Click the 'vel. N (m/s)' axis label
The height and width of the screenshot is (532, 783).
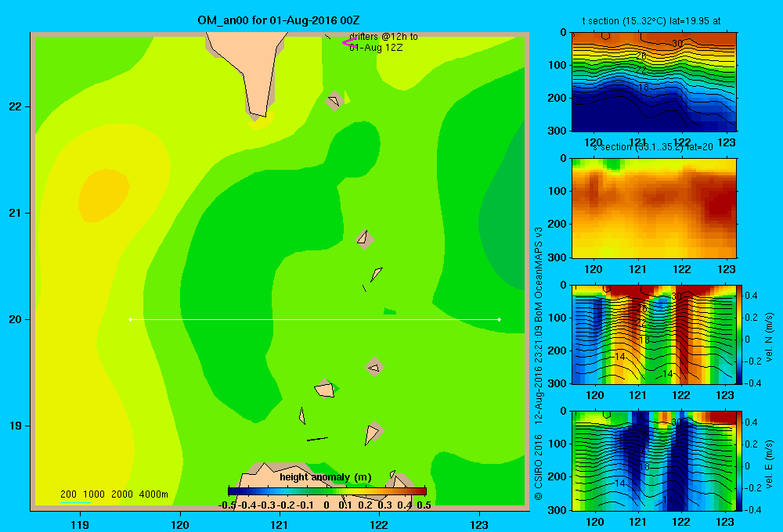coord(769,337)
